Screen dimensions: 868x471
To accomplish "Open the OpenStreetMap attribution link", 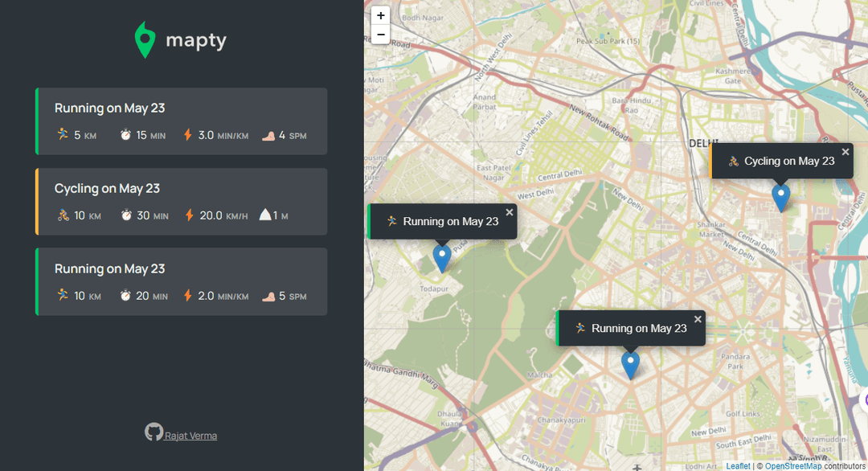I will pyautogui.click(x=793, y=466).
